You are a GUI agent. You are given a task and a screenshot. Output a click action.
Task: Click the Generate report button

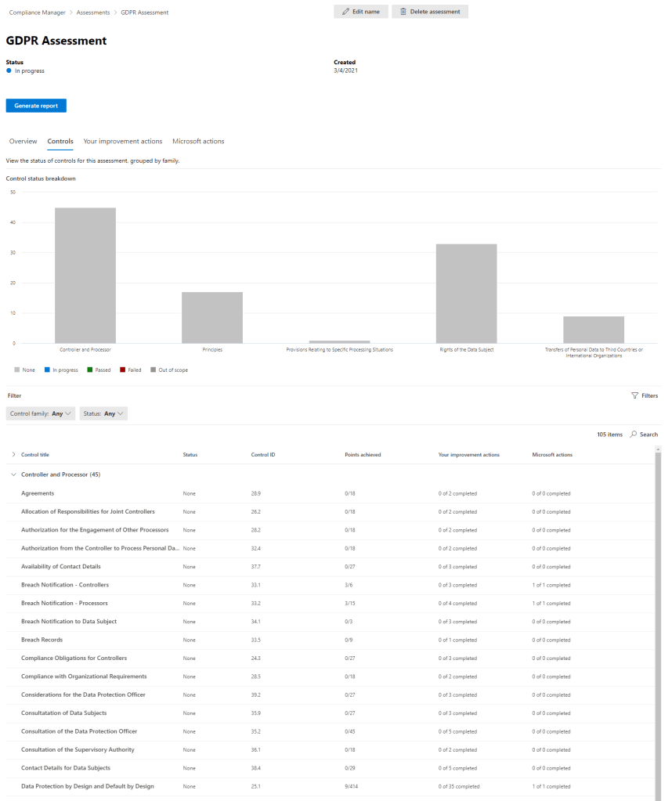36,106
